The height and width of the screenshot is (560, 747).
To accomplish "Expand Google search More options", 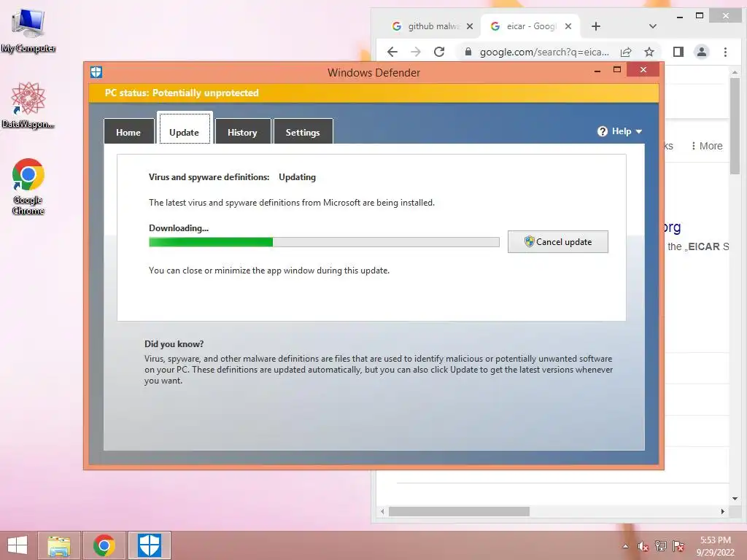I will click(707, 146).
